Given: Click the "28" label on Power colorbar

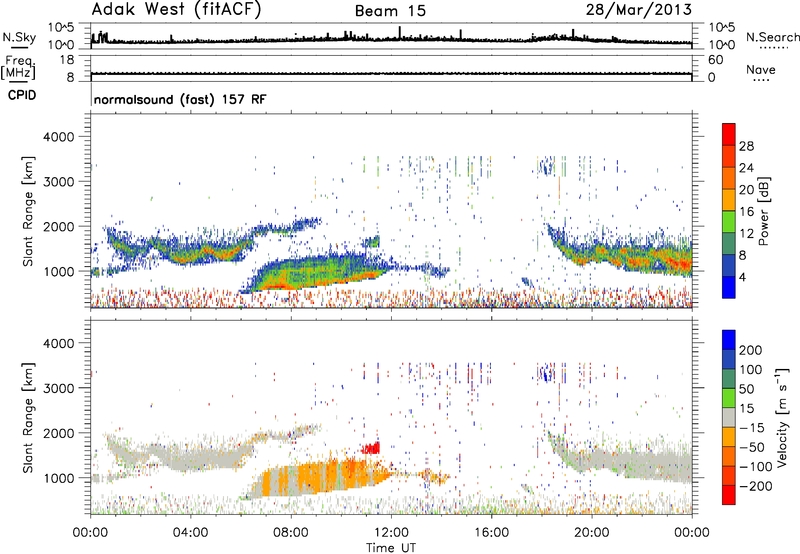Looking at the screenshot, I should (x=746, y=146).
